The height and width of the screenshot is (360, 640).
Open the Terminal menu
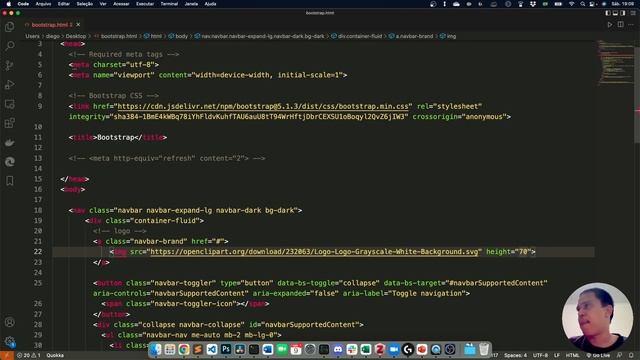click(x=169, y=4)
